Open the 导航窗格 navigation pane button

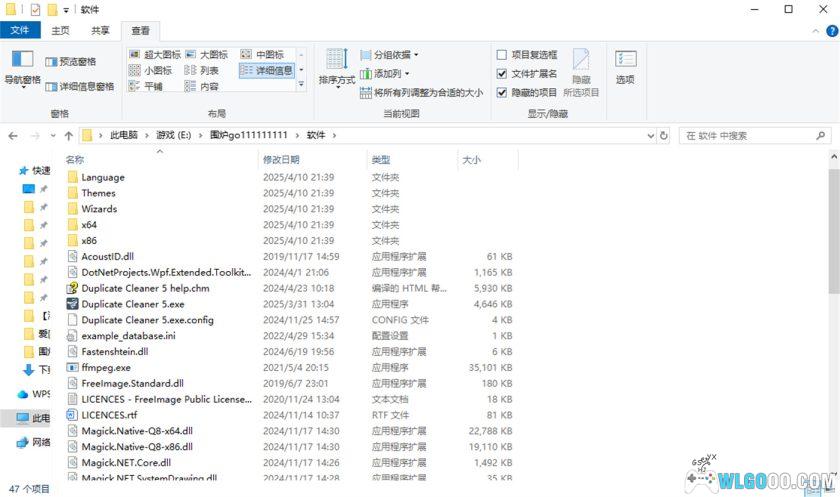coord(22,69)
